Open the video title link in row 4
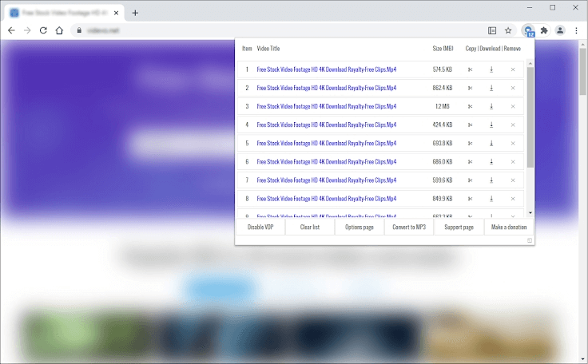 (326, 125)
